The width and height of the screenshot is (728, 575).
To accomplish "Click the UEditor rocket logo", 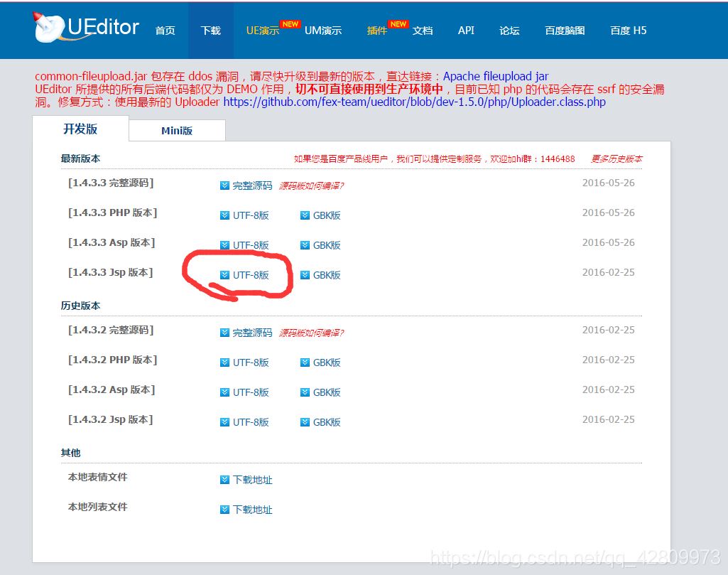I will pyautogui.click(x=86, y=28).
